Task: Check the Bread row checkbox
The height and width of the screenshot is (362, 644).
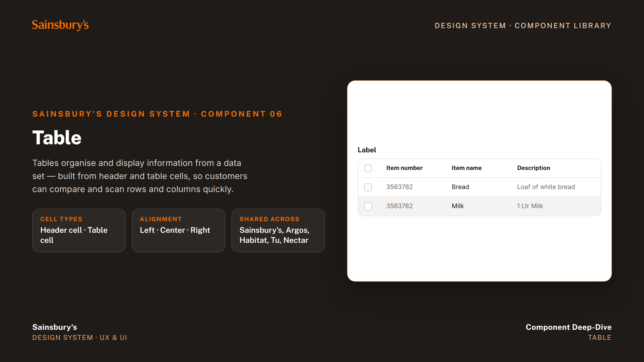Action: pyautogui.click(x=368, y=187)
